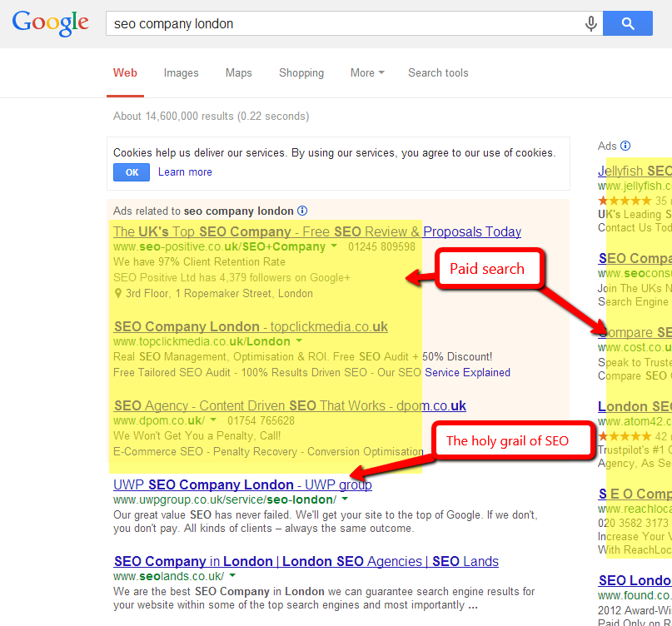Open the dropdown arrow beside www.seolands.co.uk/
This screenshot has height=626, width=672.
tap(232, 575)
